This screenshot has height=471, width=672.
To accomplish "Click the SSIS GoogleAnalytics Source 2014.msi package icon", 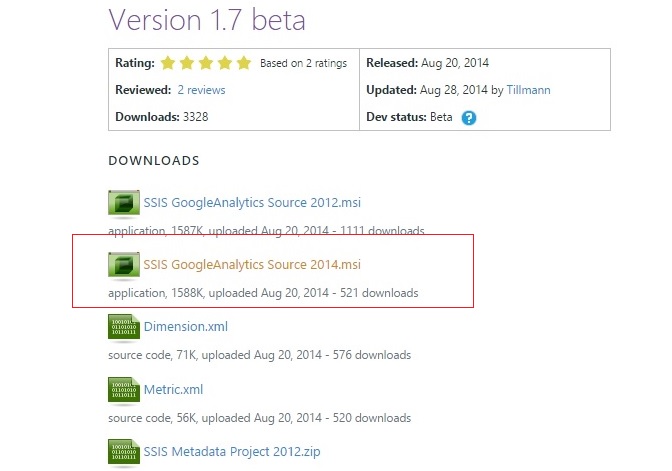I will tap(124, 264).
